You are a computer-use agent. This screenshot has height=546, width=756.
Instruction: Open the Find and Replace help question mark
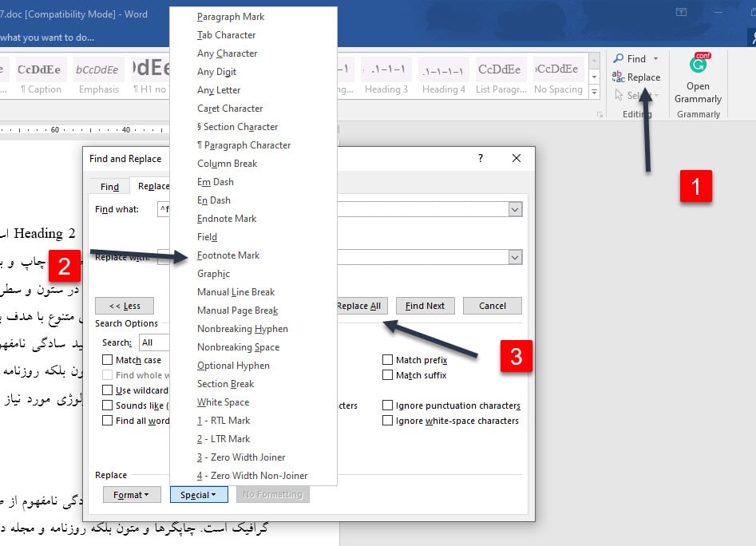pyautogui.click(x=481, y=158)
